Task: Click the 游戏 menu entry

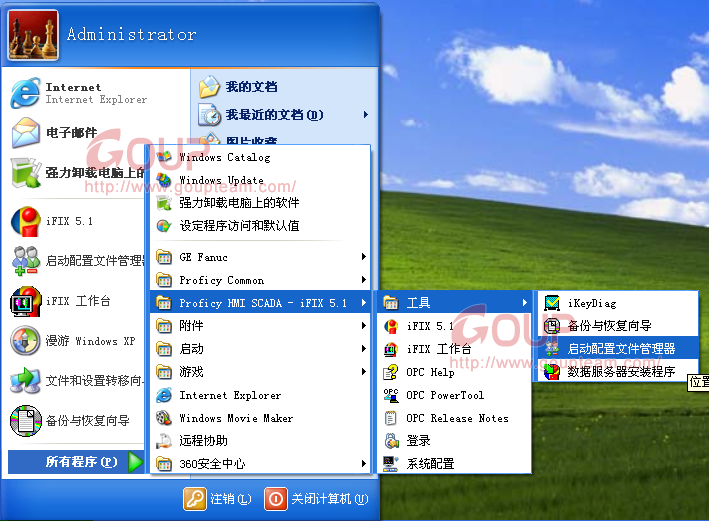Action: point(260,372)
